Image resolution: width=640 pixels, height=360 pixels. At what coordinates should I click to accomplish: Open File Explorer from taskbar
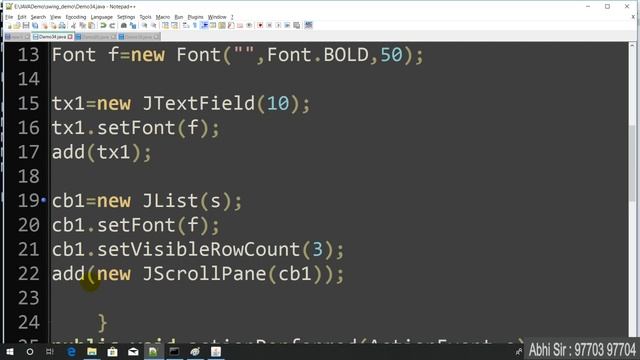92,351
